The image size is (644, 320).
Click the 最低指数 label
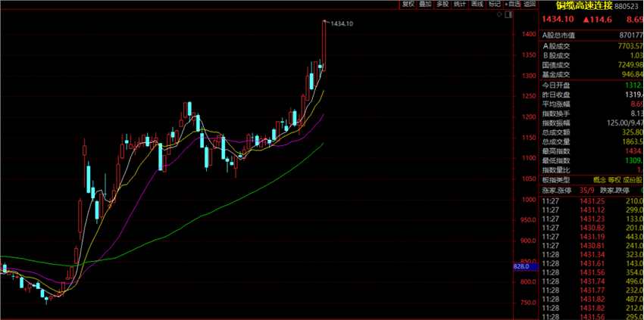tap(557, 161)
